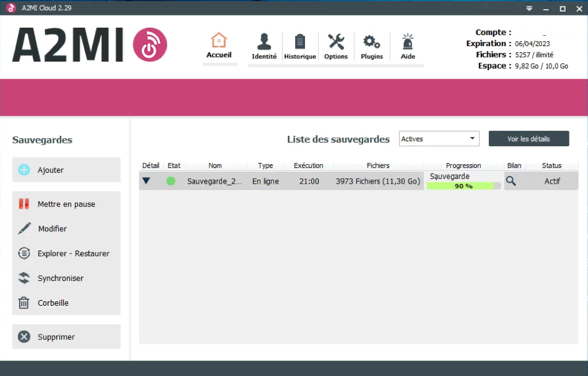The height and width of the screenshot is (376, 588).
Task: Click the Bilan column header
Action: click(x=514, y=165)
